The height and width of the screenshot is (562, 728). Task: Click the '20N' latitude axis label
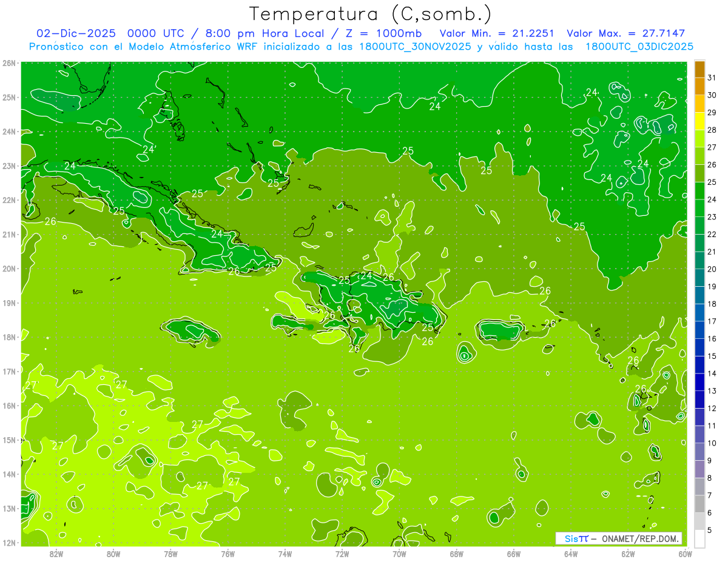coord(9,269)
